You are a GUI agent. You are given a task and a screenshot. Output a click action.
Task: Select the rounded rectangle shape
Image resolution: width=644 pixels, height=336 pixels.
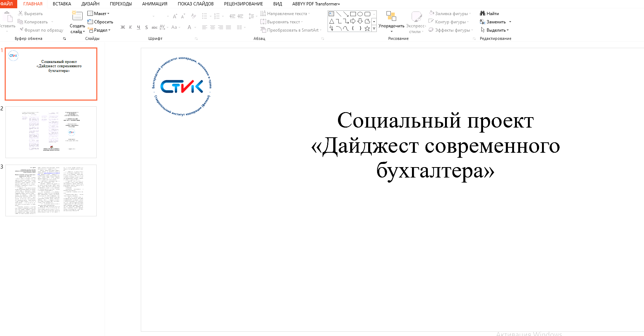click(x=367, y=14)
